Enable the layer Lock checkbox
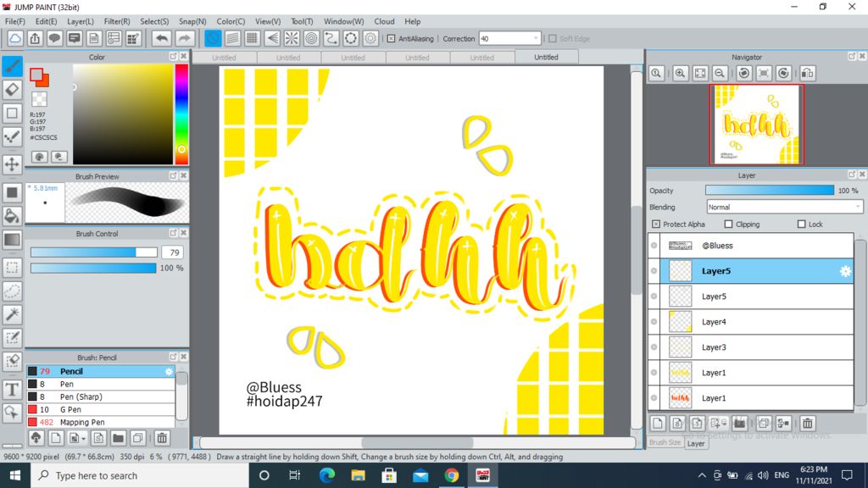 [x=802, y=224]
